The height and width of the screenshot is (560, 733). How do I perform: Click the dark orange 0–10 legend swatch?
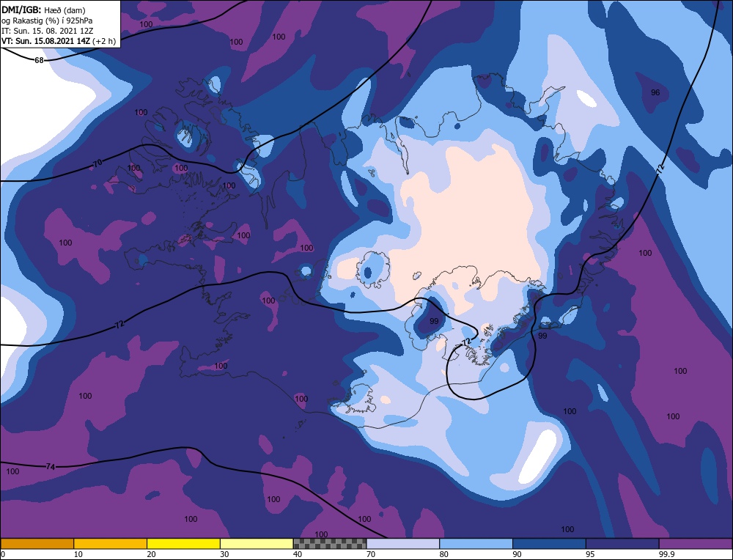[x=37, y=544]
